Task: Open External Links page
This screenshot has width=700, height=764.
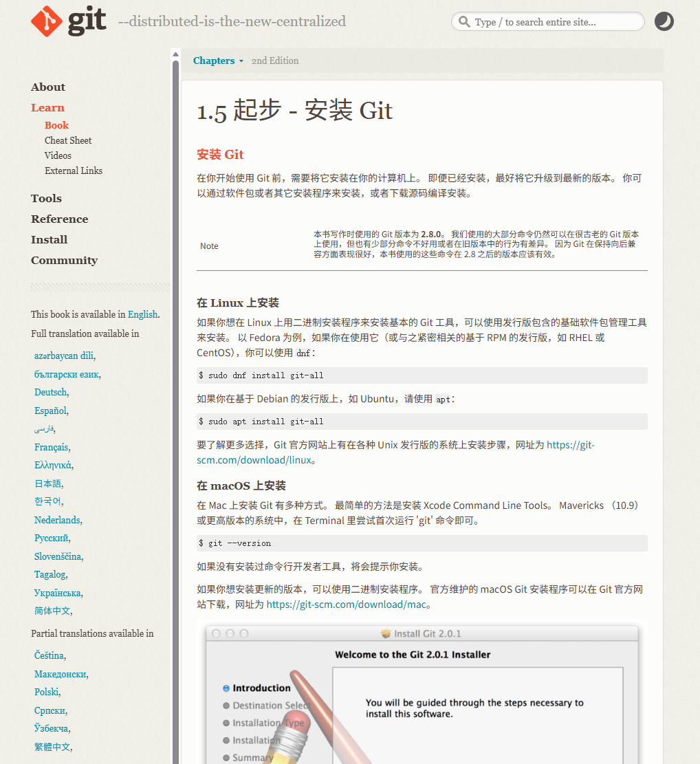Action: pyautogui.click(x=73, y=171)
